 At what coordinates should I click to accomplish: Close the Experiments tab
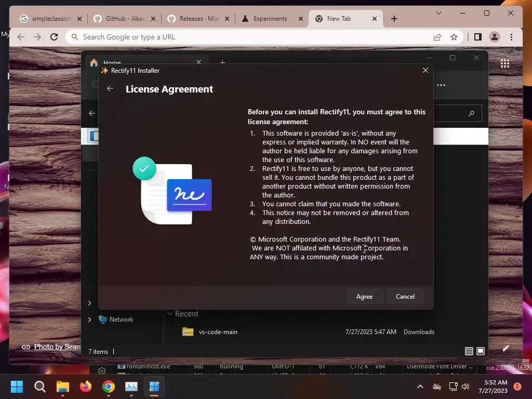click(x=301, y=19)
